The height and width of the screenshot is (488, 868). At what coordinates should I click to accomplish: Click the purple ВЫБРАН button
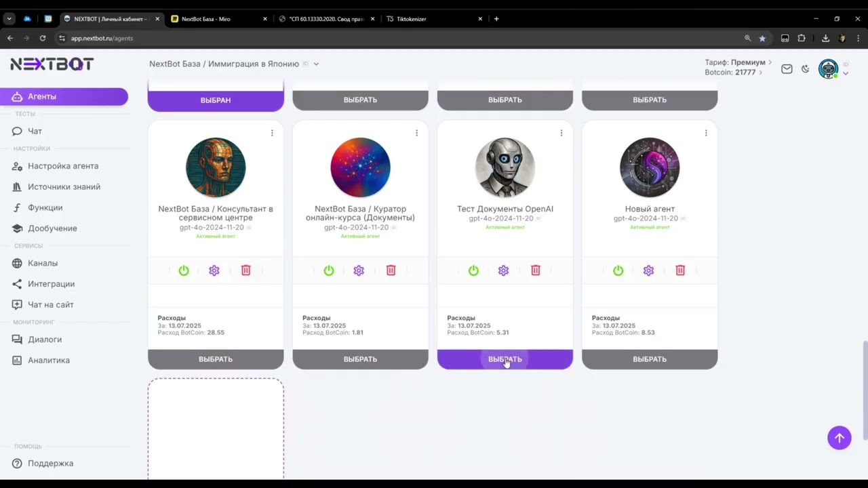pyautogui.click(x=216, y=100)
